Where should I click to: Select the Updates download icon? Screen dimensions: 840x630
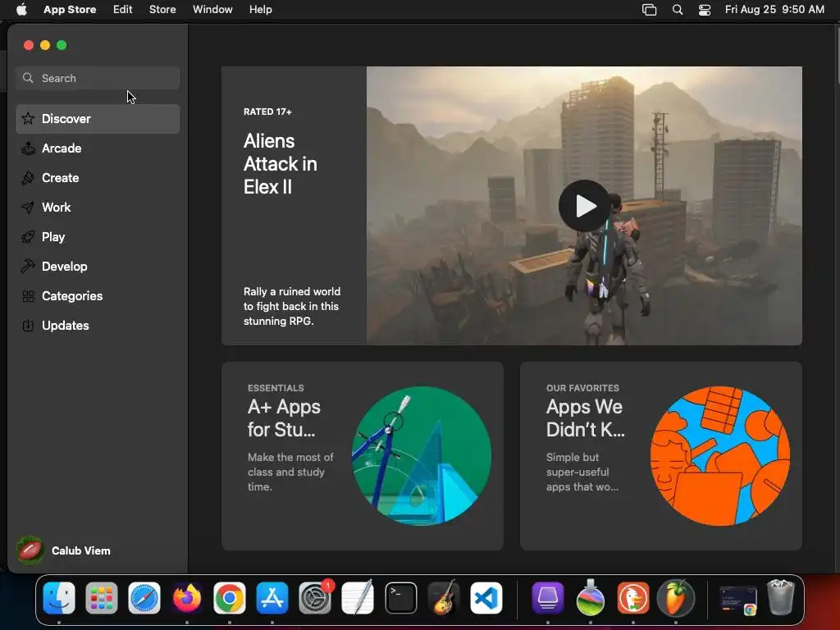point(28,326)
